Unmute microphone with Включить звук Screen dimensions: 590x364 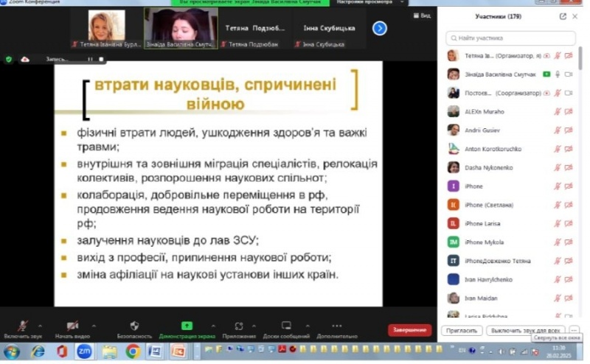(23, 329)
